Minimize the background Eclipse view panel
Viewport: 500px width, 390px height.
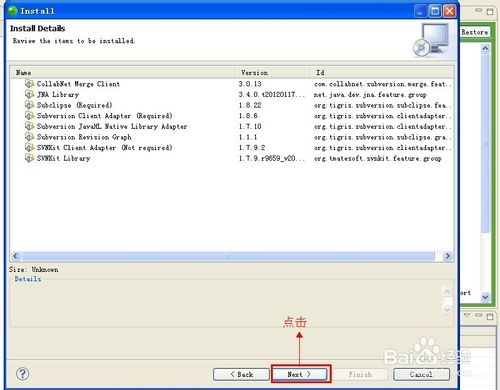pos(479,11)
